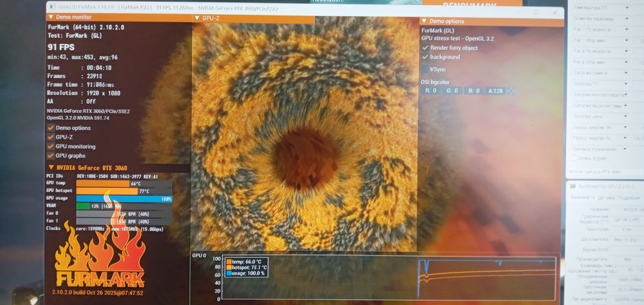Collapse the Demo monitor panel header arrow
The image size is (644, 305).
click(x=50, y=17)
